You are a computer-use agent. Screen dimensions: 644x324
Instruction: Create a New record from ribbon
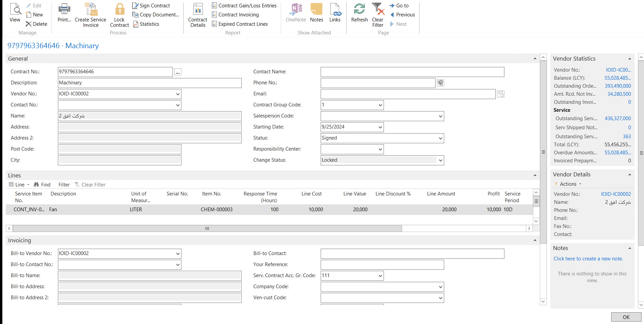click(34, 15)
